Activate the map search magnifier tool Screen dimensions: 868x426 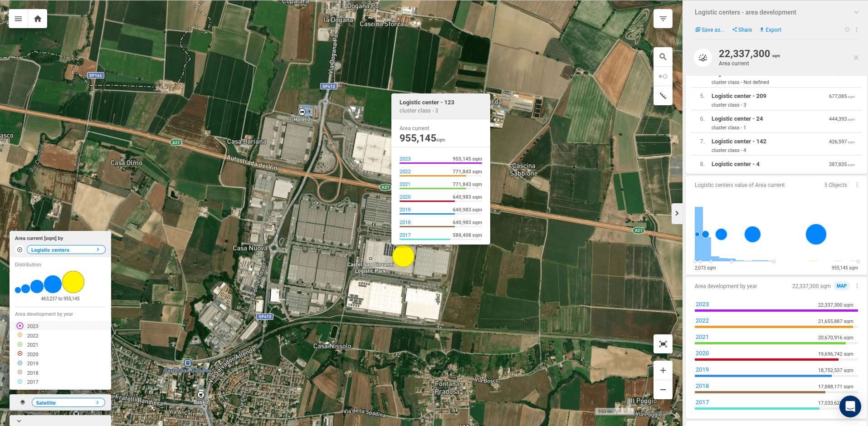click(x=663, y=56)
